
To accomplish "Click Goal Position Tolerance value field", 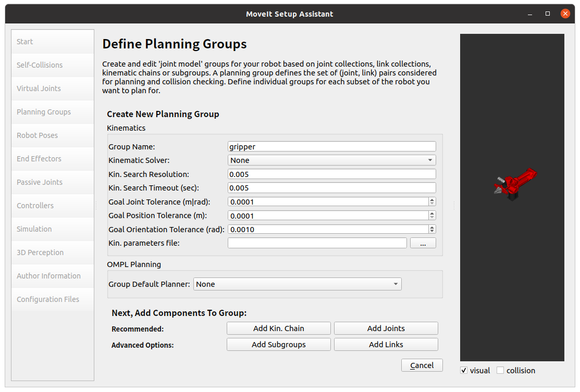I will (328, 216).
